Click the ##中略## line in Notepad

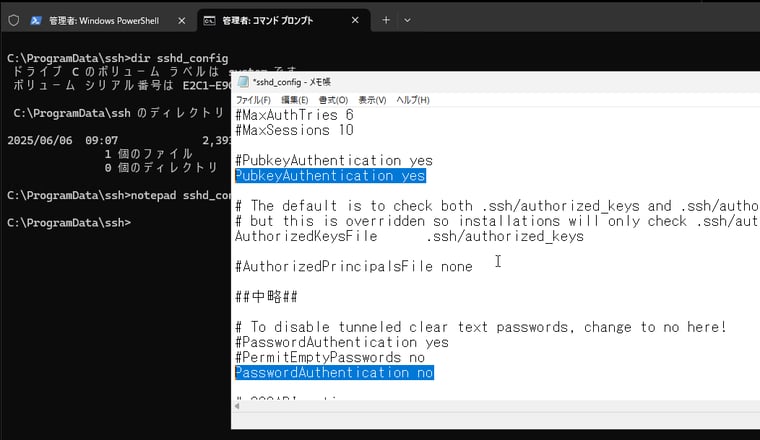tap(267, 297)
